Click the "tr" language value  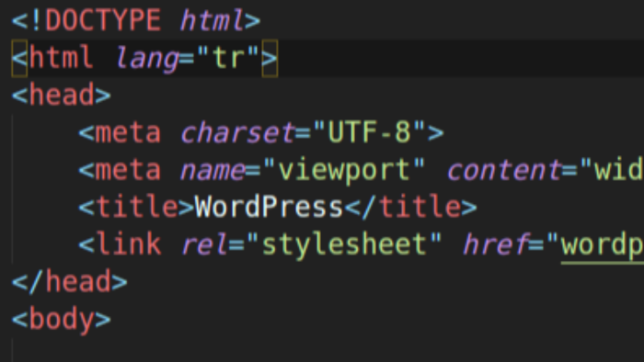coord(228,58)
